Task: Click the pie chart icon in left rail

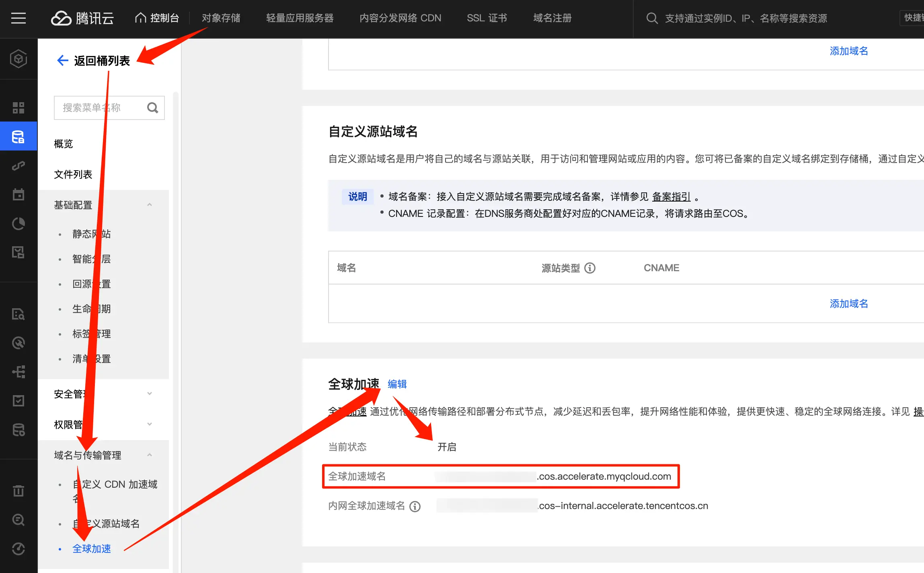Action: pos(18,224)
